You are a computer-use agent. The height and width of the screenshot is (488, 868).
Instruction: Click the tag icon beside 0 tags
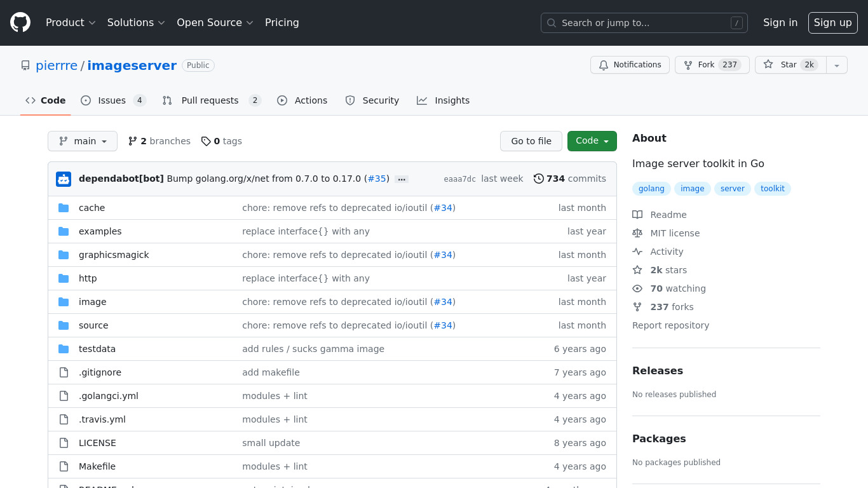pos(206,141)
